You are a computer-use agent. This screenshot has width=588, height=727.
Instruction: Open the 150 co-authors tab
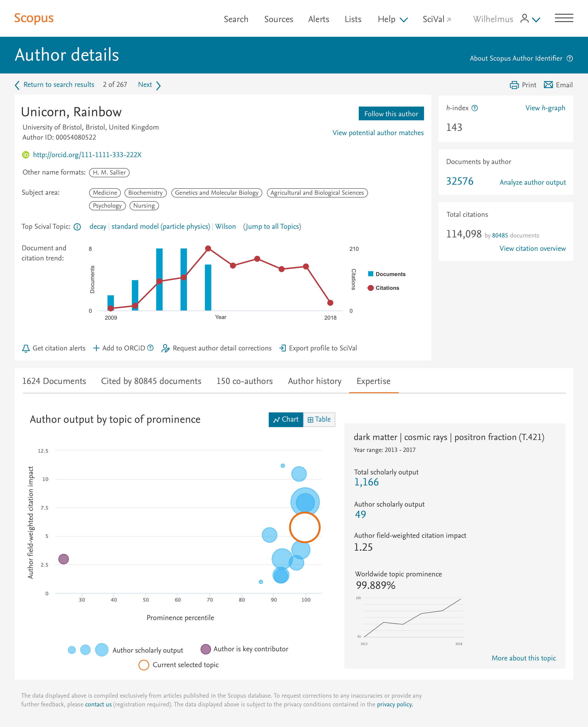244,381
